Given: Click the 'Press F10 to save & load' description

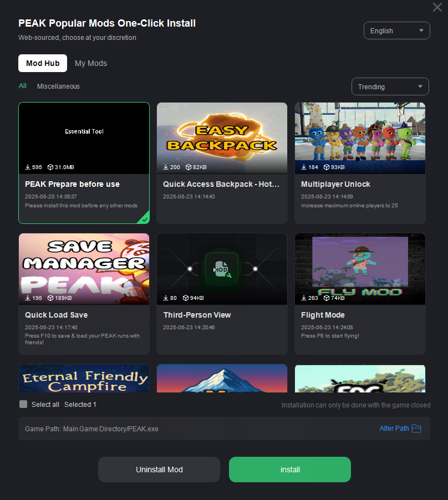Looking at the screenshot, I should 82,339.
